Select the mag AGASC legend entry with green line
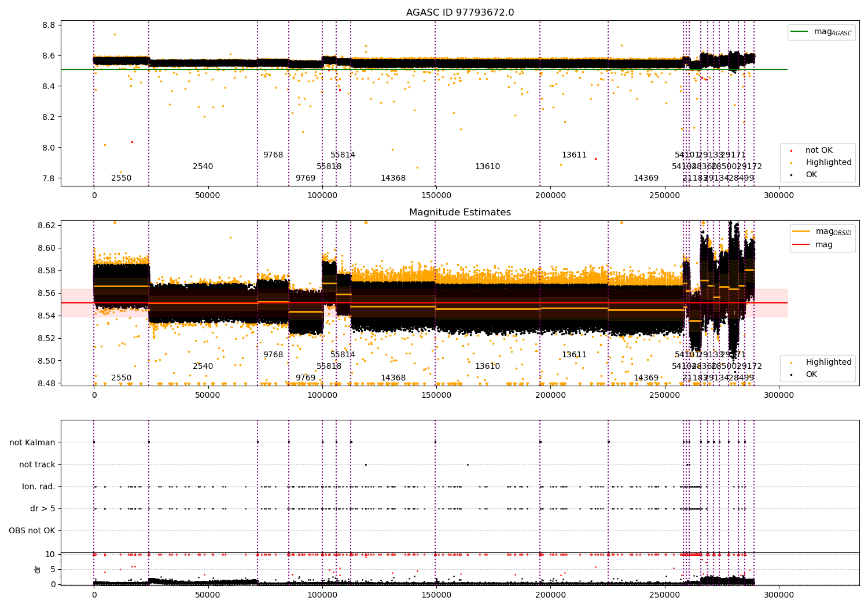 tap(822, 32)
